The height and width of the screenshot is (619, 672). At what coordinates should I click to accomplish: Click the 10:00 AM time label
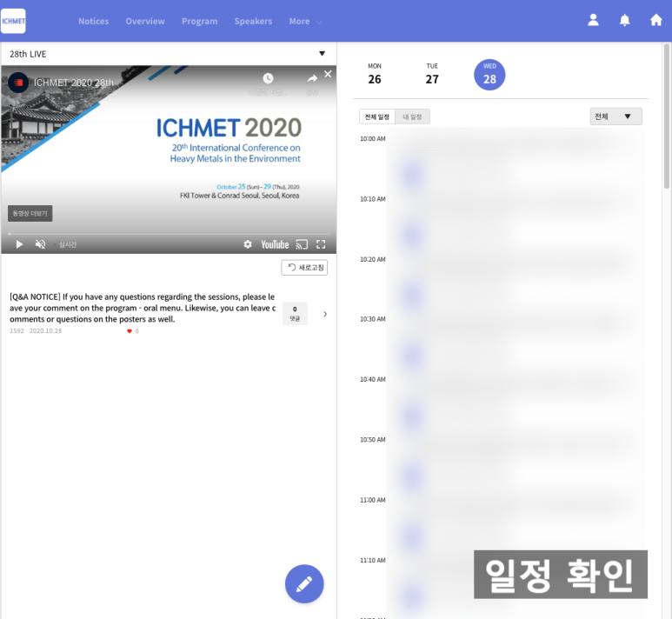tap(372, 138)
